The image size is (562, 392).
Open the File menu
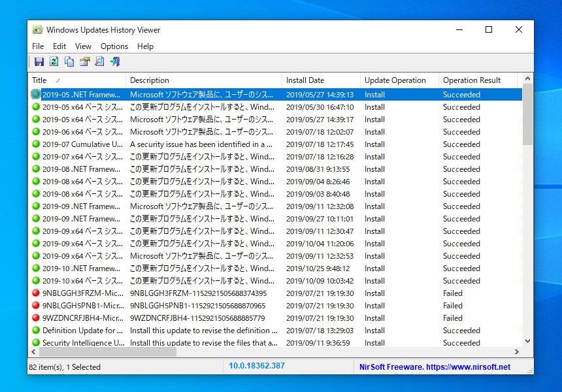tap(38, 46)
